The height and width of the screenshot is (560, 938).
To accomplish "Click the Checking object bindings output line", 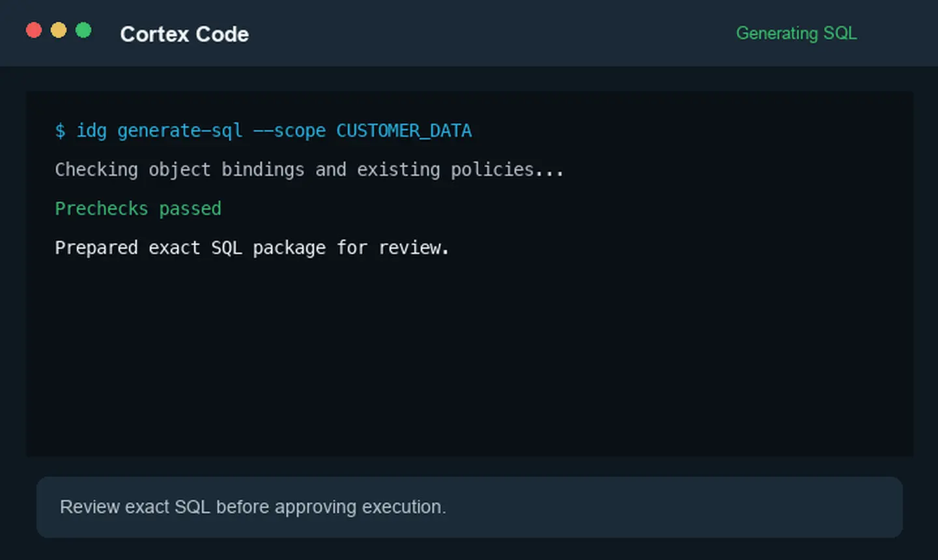I will pos(309,170).
